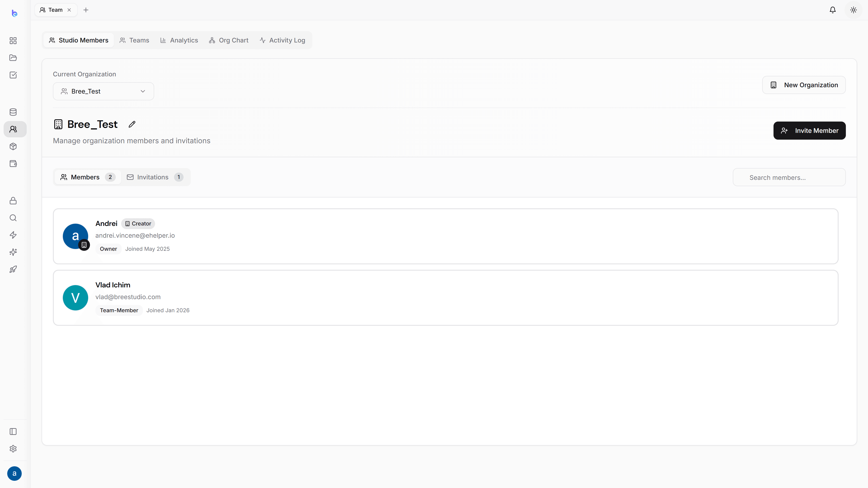Click the Invite Member button
The image size is (868, 488).
pos(809,131)
